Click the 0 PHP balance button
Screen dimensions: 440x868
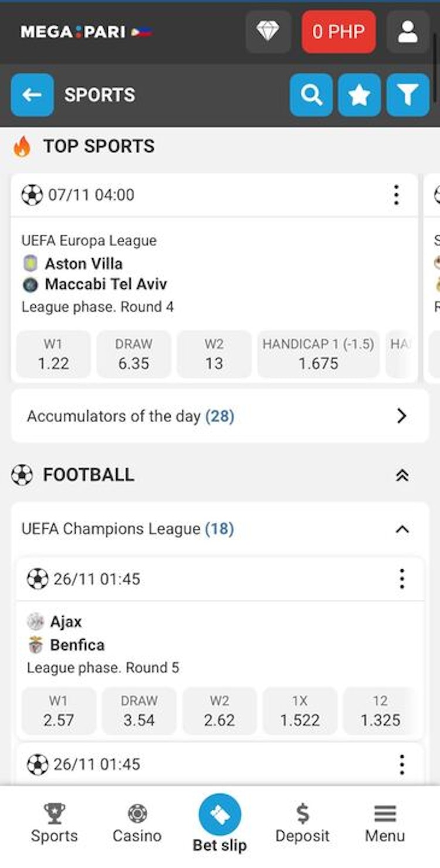(339, 32)
